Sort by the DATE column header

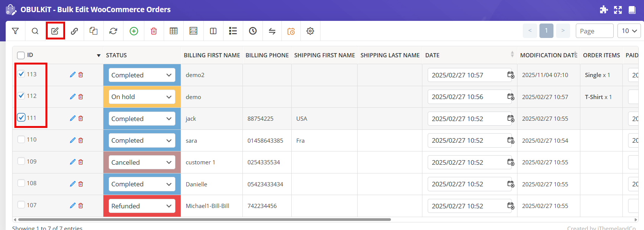coord(432,55)
